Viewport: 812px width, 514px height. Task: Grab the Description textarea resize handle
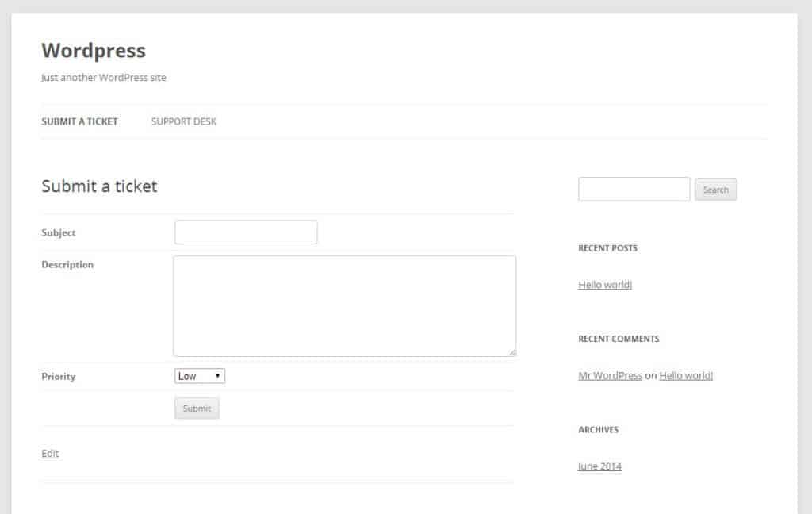[x=511, y=352]
